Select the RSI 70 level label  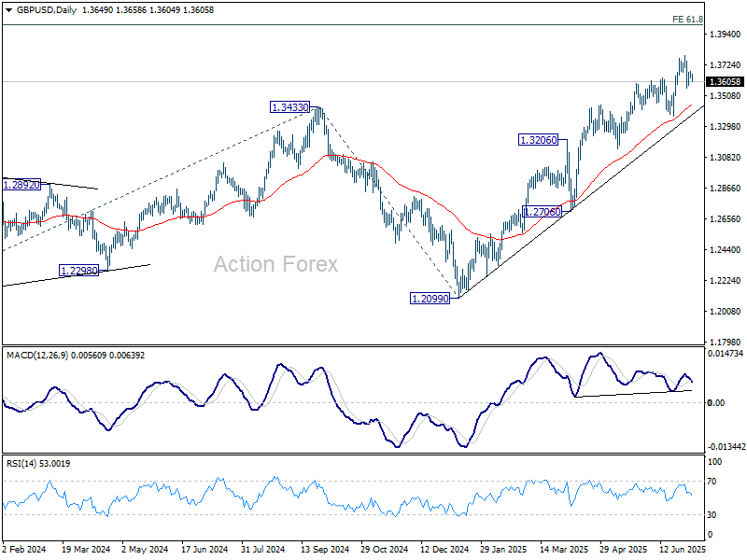coord(712,482)
